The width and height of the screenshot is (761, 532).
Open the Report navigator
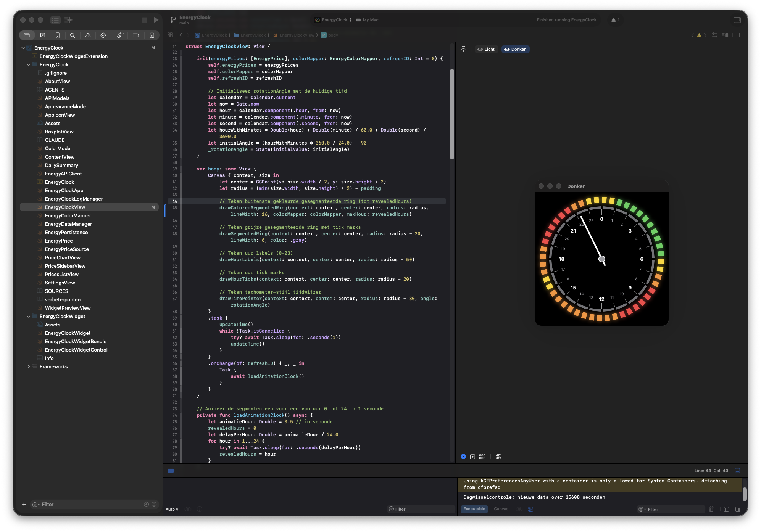point(152,35)
